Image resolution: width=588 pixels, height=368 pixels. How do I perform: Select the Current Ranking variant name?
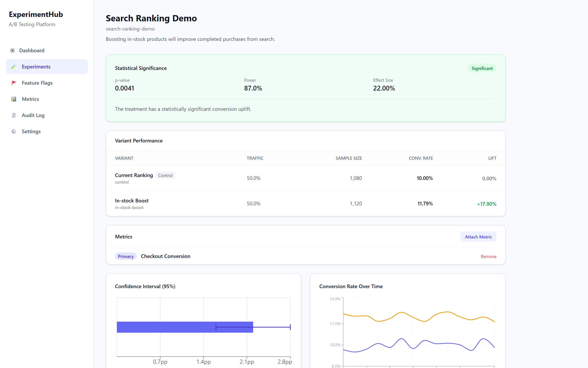tap(134, 175)
